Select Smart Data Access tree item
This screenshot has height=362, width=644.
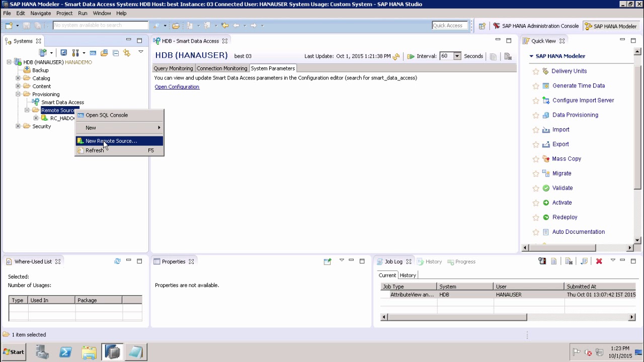click(x=62, y=102)
